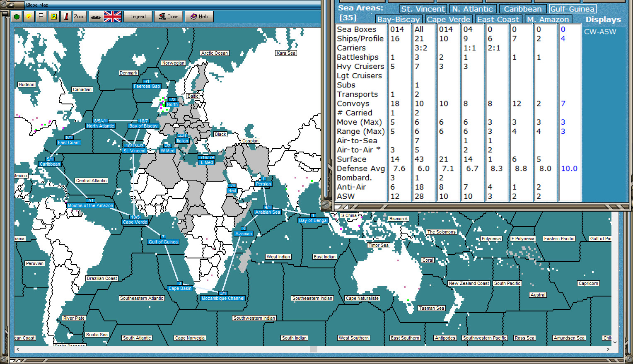Click the Zoom toolbar button
633x364 pixels.
click(80, 17)
